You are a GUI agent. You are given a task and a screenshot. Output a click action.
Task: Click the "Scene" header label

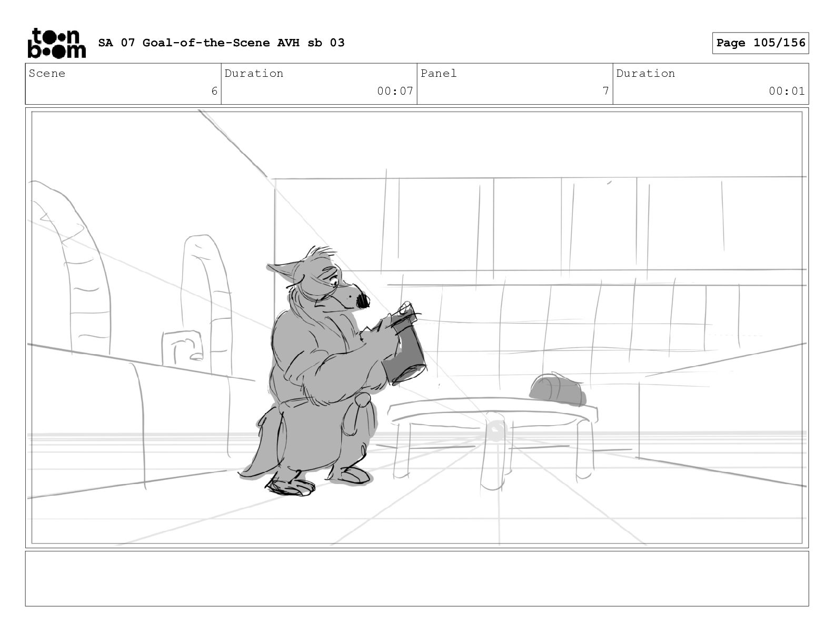click(x=47, y=73)
